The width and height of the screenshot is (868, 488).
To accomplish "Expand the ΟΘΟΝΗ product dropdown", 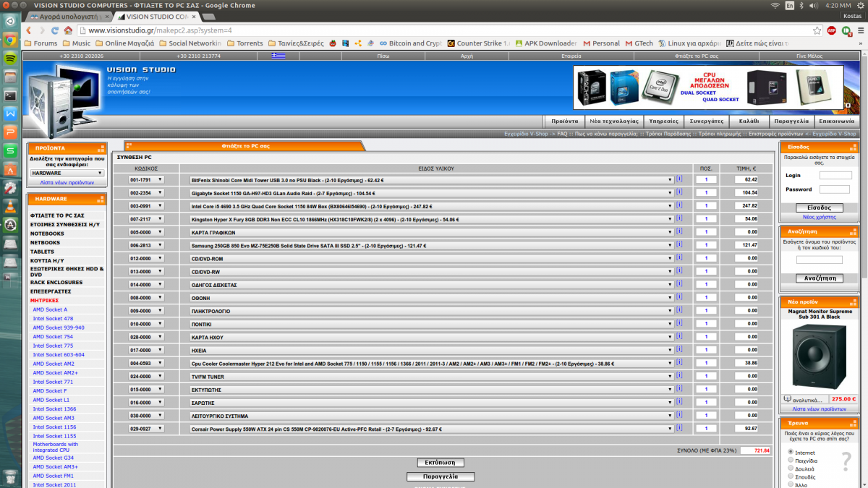I will pyautogui.click(x=432, y=298).
